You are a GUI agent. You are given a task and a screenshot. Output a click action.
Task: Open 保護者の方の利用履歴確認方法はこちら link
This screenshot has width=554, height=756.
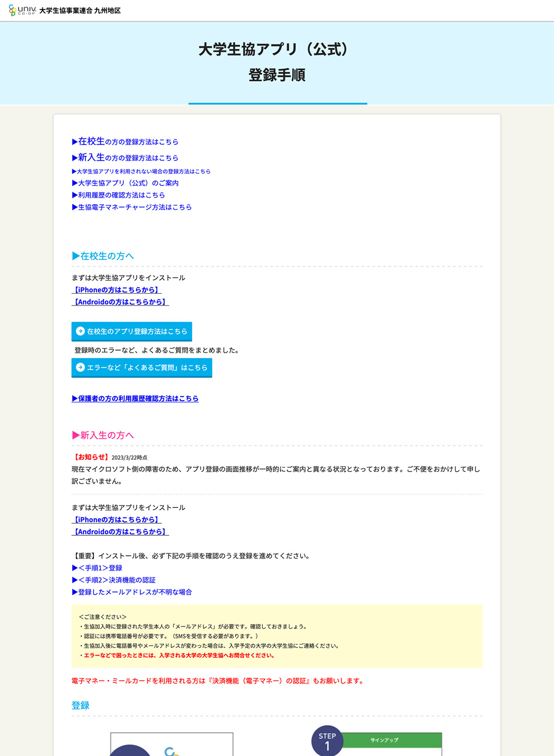coord(135,399)
